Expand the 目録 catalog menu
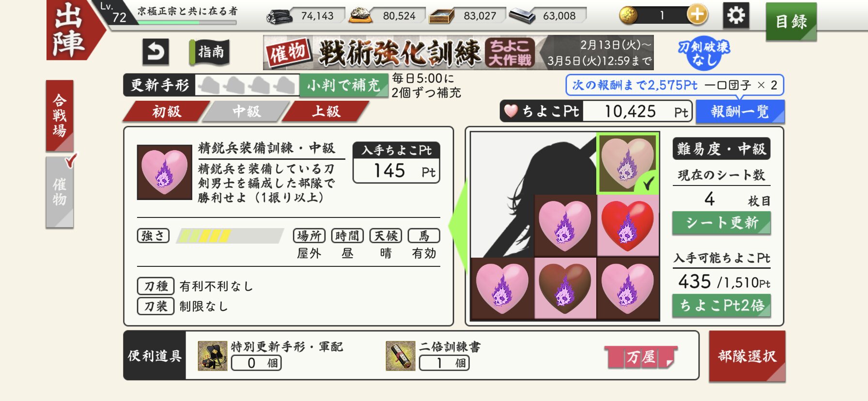This screenshot has height=401, width=868. click(791, 21)
